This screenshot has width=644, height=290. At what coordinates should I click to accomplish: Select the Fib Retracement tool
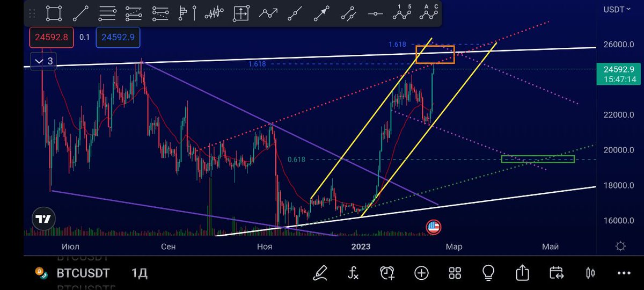107,13
